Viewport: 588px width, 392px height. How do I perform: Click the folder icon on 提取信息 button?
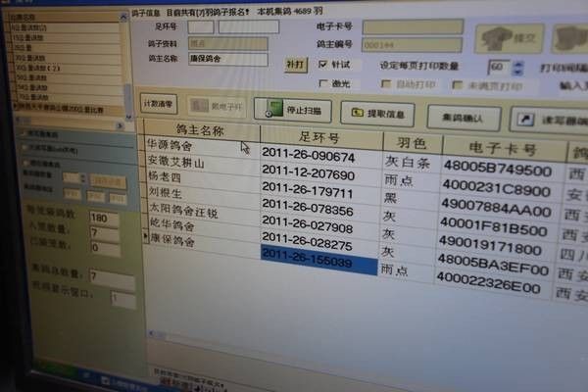(x=357, y=112)
